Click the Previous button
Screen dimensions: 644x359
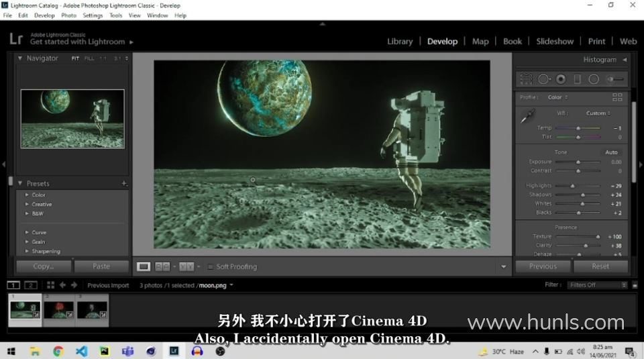pyautogui.click(x=543, y=266)
